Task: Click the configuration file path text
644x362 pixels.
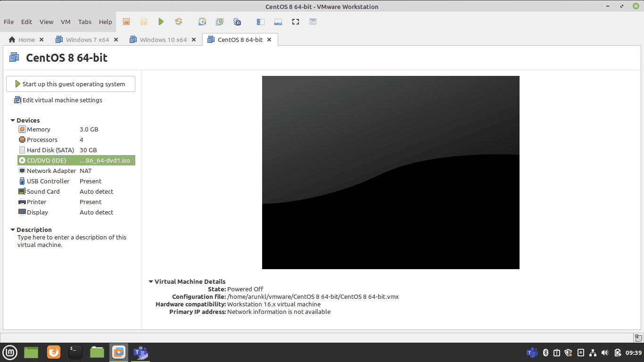Action: pyautogui.click(x=313, y=296)
